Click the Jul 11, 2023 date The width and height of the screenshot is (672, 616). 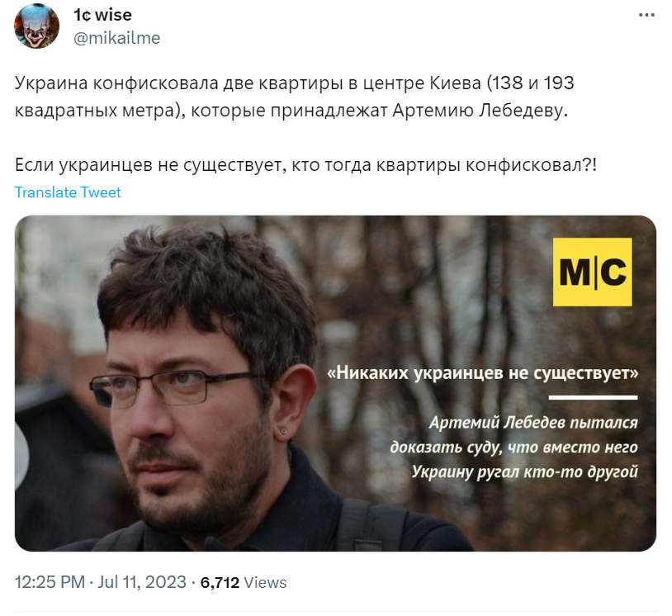[142, 582]
